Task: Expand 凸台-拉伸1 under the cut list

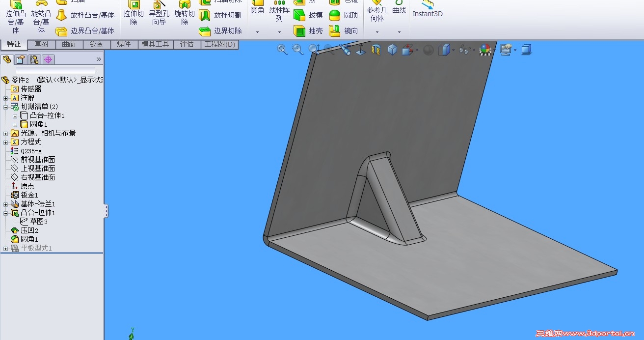Action: 15,116
